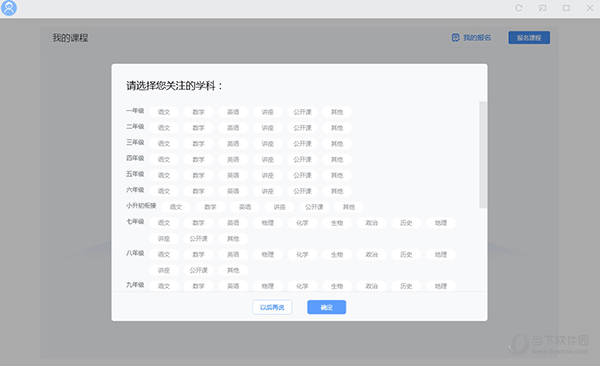Click the mini window mode icon
The width and height of the screenshot is (600, 366).
[542, 8]
